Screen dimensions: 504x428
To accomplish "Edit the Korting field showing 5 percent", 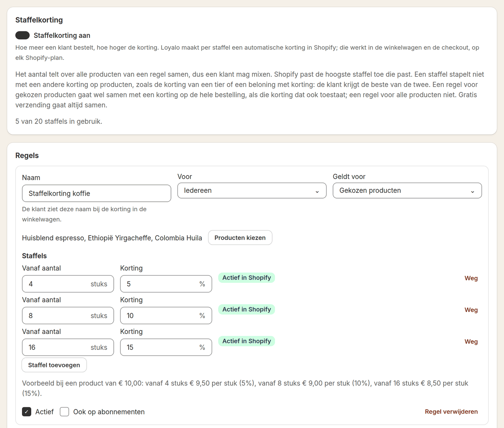I will [x=166, y=284].
